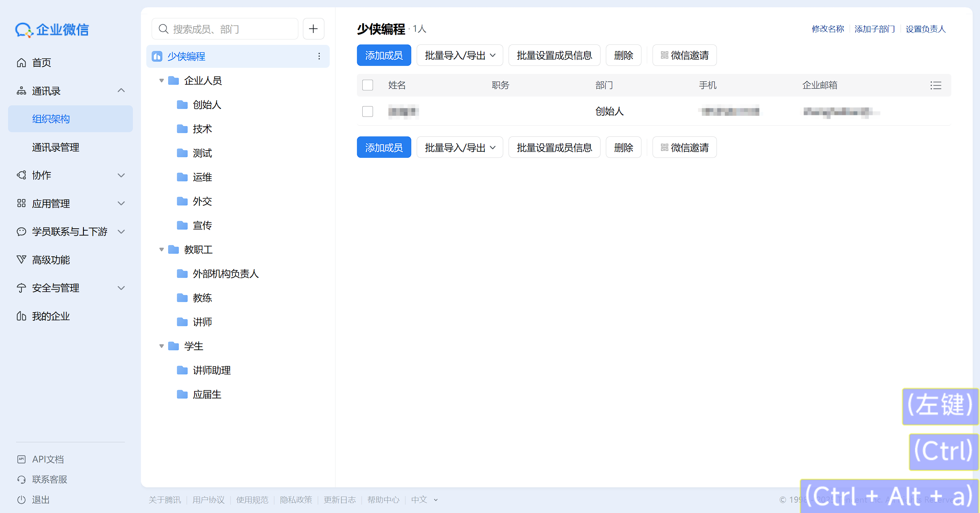
Task: Open the 首页 home icon in sidebar
Action: [x=21, y=62]
